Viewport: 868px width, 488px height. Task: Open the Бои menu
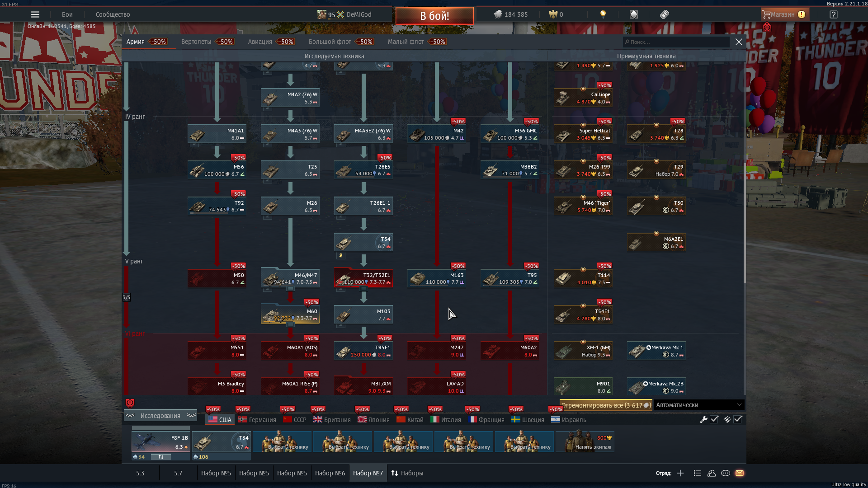[67, 14]
